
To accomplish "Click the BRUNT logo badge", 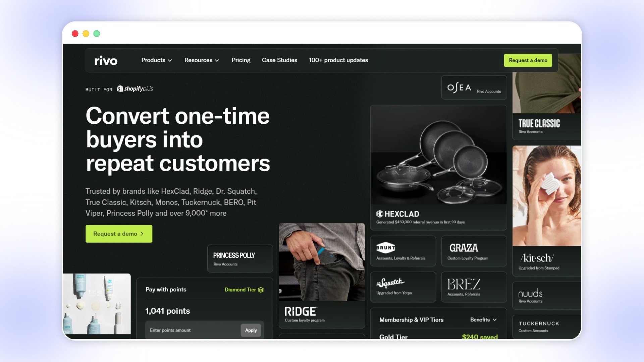I will coord(386,248).
